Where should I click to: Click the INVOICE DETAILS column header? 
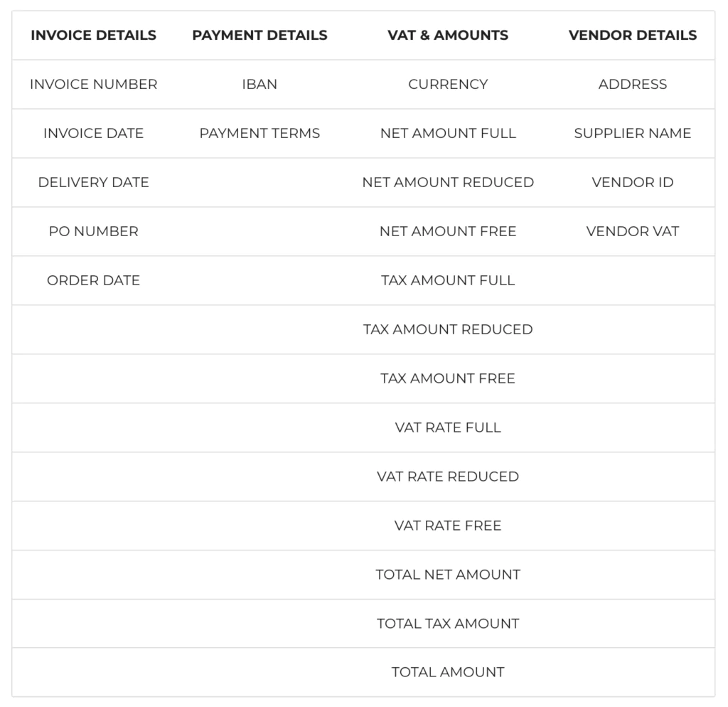point(93,36)
